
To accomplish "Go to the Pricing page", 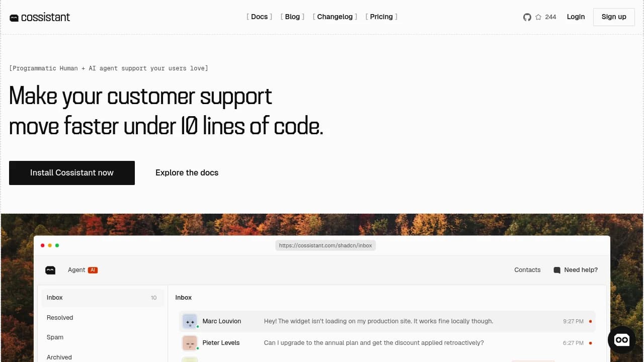I will tap(381, 17).
